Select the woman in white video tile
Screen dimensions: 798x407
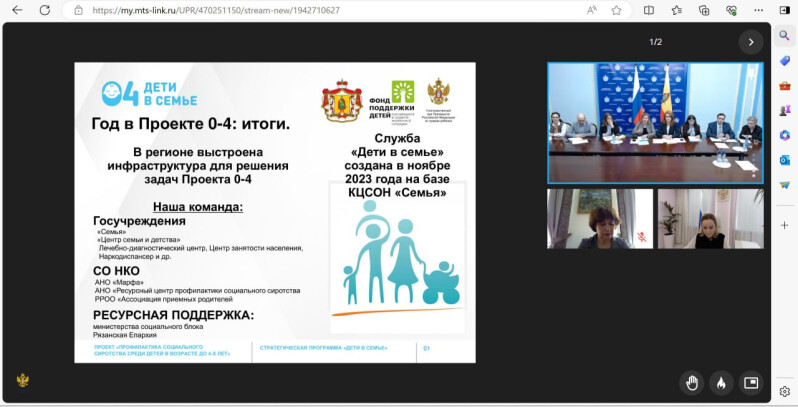point(710,219)
